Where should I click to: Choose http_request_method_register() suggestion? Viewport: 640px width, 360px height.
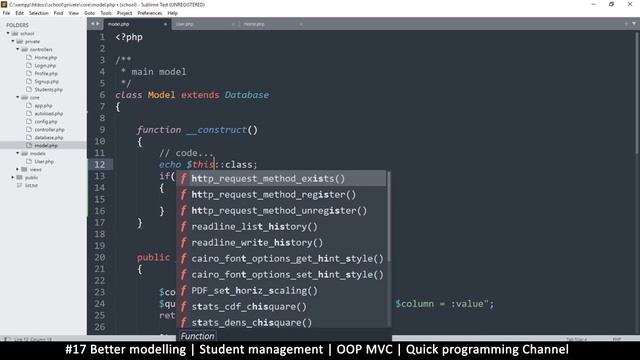point(281,195)
